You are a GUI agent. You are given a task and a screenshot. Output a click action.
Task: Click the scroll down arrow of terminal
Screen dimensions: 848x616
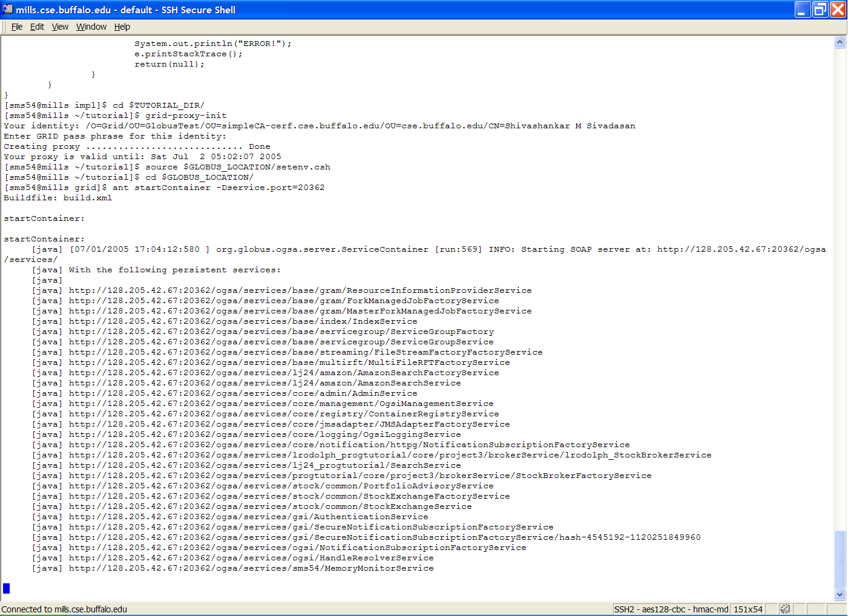[840, 594]
